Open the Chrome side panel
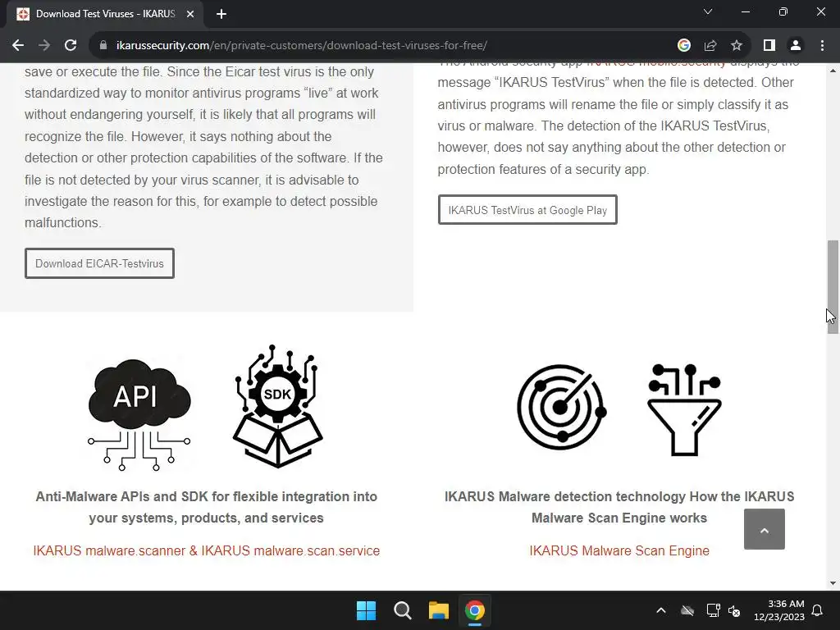 (x=769, y=46)
